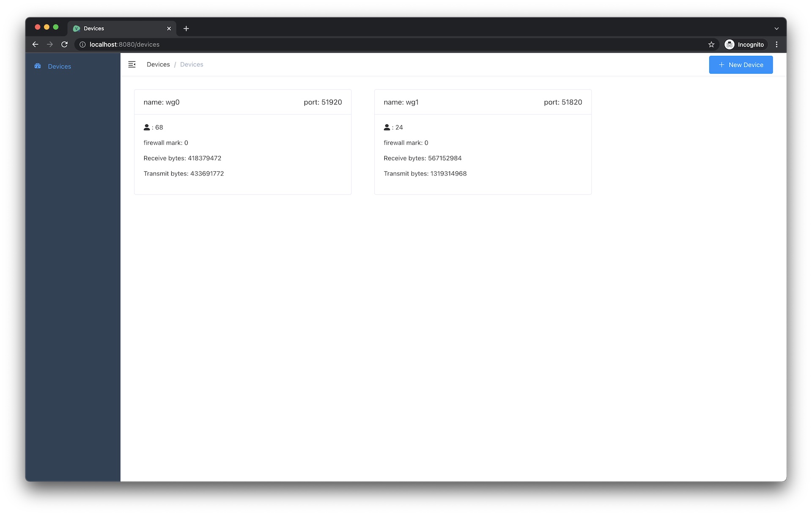Image resolution: width=812 pixels, height=515 pixels.
Task: Go back with browser back arrow
Action: (36, 44)
